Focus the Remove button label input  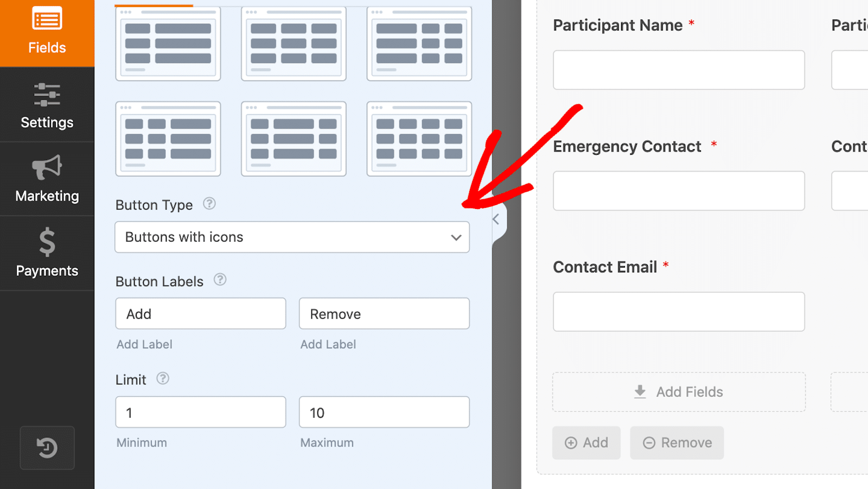384,314
